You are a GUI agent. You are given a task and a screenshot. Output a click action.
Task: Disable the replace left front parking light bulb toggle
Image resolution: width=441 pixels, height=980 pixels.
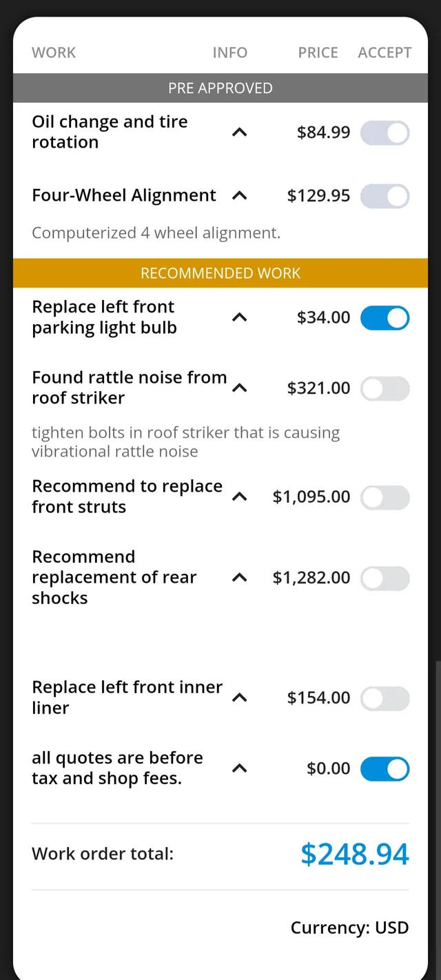[384, 318]
